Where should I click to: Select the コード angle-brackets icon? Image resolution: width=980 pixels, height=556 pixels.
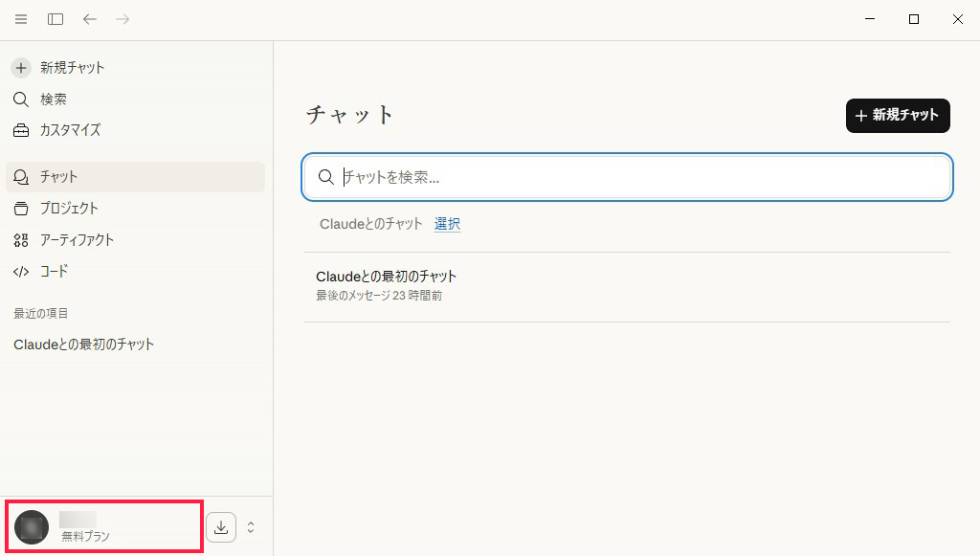click(x=21, y=272)
